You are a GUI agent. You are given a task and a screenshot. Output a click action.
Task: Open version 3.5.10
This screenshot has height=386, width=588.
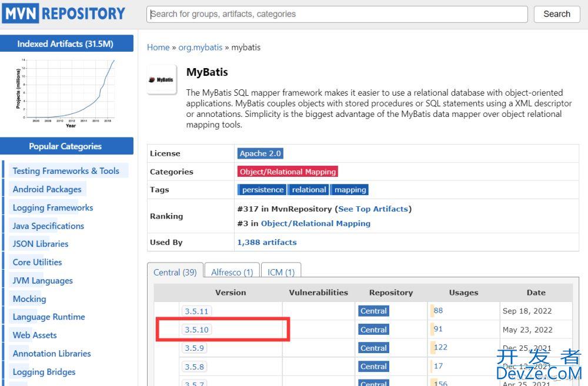(196, 330)
